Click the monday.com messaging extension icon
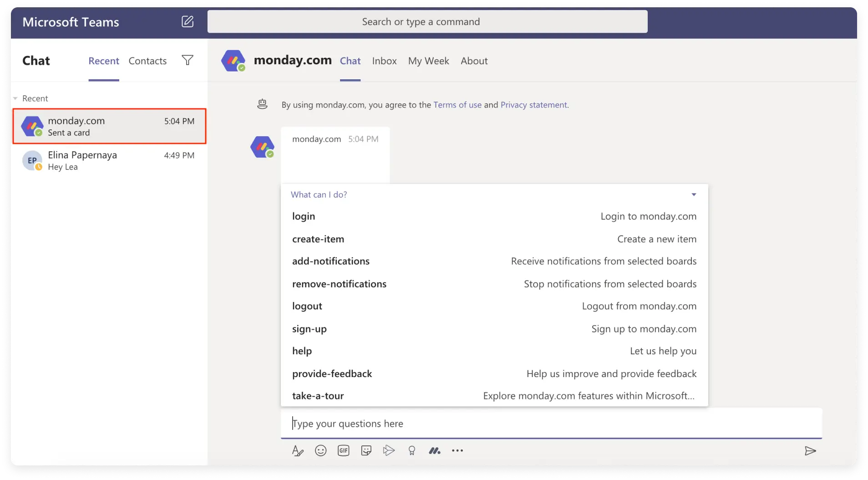The image size is (868, 480). click(435, 451)
